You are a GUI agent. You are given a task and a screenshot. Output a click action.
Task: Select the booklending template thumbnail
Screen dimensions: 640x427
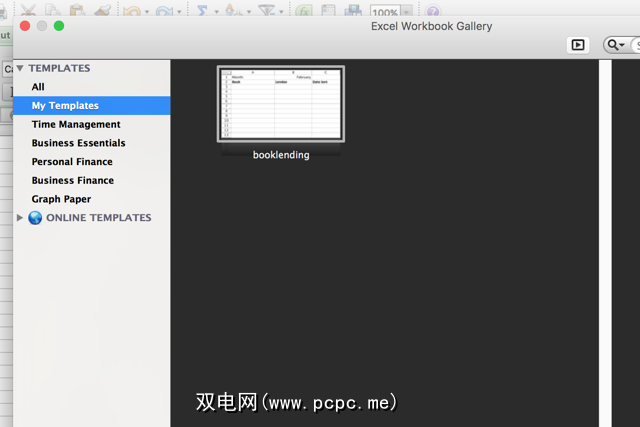[280, 104]
